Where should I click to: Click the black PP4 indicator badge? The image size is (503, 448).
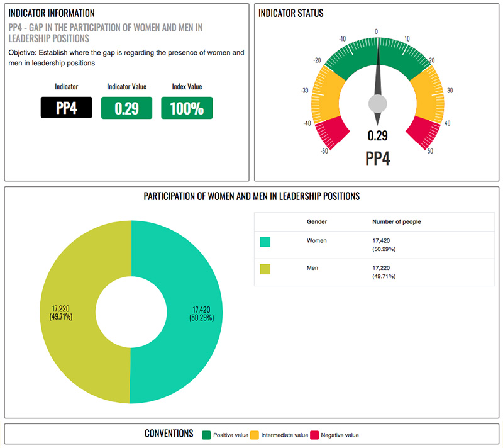[66, 108]
